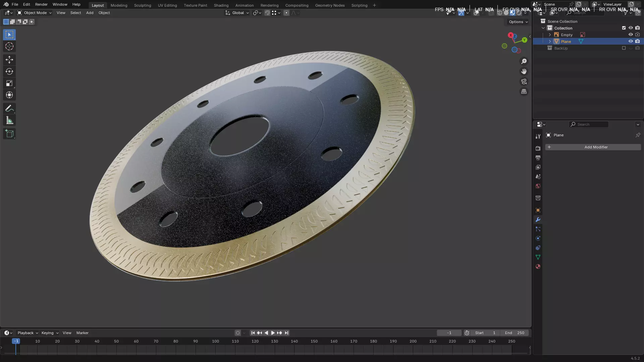Open the Tool properties tab
644x362 pixels.
pos(538,136)
